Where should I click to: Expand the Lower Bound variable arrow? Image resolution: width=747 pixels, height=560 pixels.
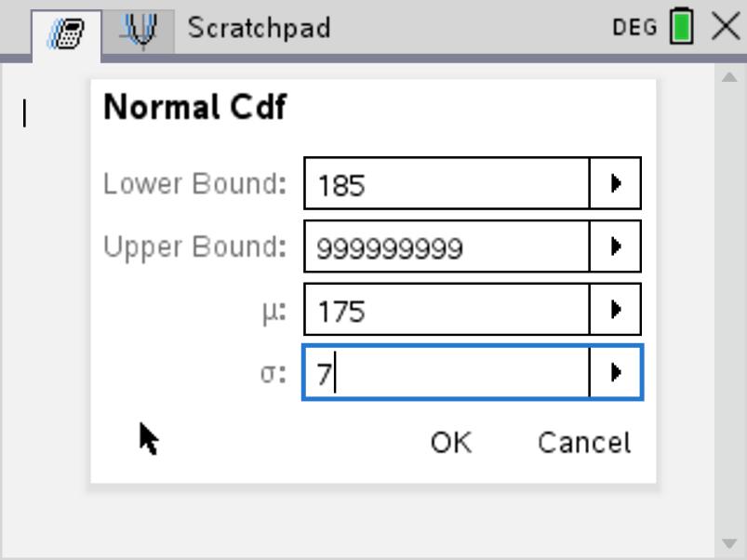tap(615, 184)
